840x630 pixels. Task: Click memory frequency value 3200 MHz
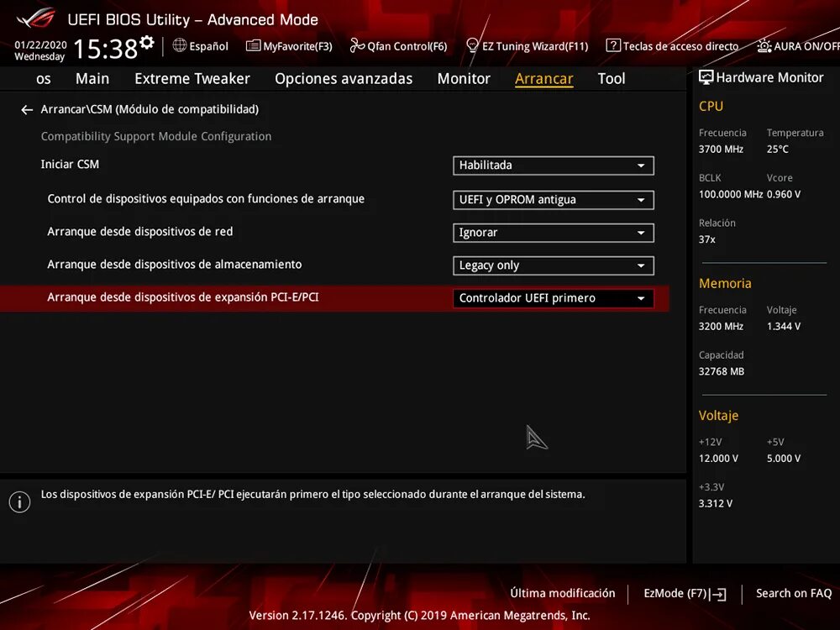(x=721, y=326)
